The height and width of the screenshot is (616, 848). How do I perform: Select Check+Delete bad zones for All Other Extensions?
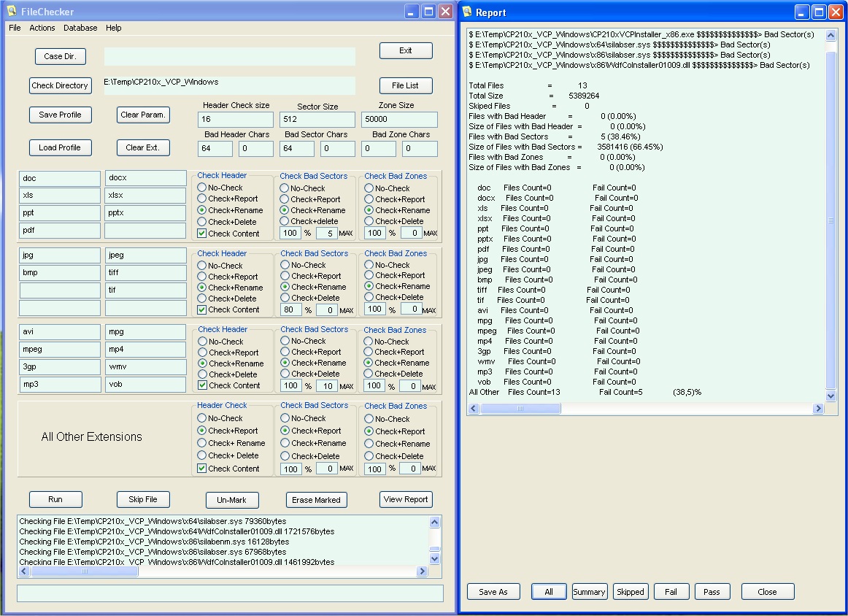pyautogui.click(x=369, y=456)
